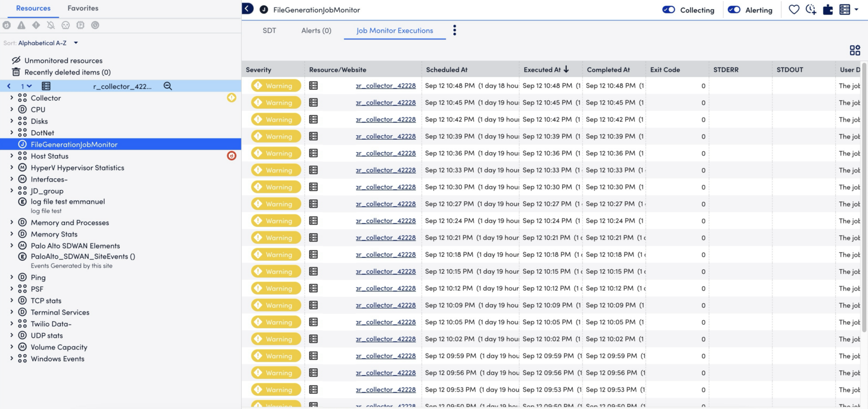Screen dimensions: 868x409
Task: Expand the Windows Events tree item
Action: [11, 359]
